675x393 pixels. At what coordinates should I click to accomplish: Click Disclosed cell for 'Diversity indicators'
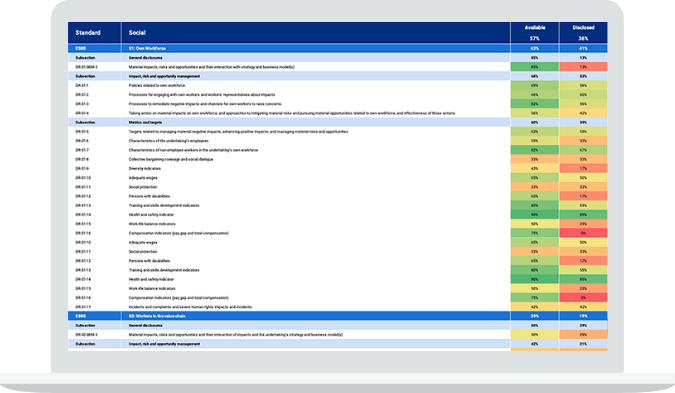(583, 169)
